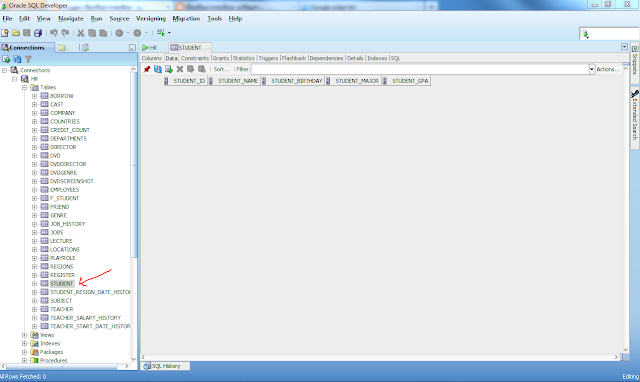The width and height of the screenshot is (640, 382).
Task: Click the Paste toolbar icon
Action: [103, 33]
